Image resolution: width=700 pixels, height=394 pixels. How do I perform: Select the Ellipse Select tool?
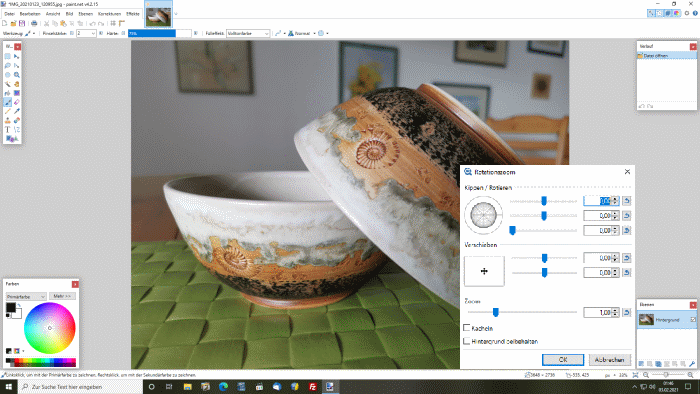point(8,75)
